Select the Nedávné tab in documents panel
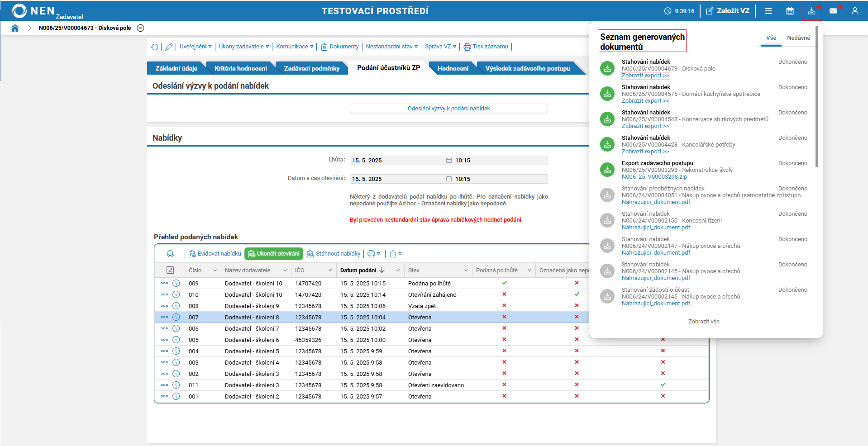This screenshot has width=868, height=446. pyautogui.click(x=798, y=38)
